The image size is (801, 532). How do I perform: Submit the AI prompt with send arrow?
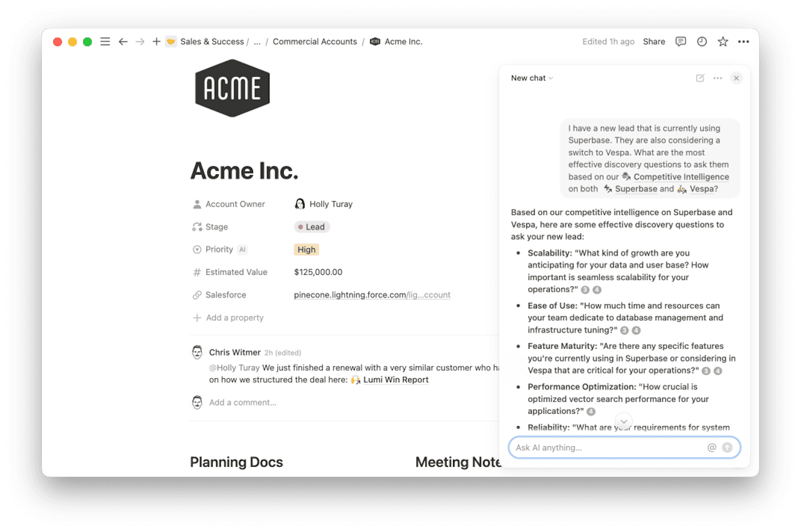727,447
